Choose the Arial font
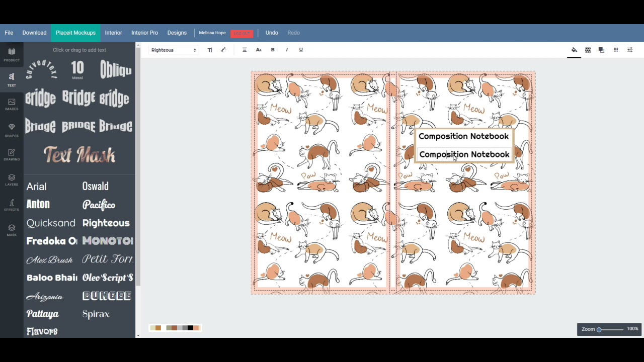This screenshot has width=644, height=362. pyautogui.click(x=36, y=187)
